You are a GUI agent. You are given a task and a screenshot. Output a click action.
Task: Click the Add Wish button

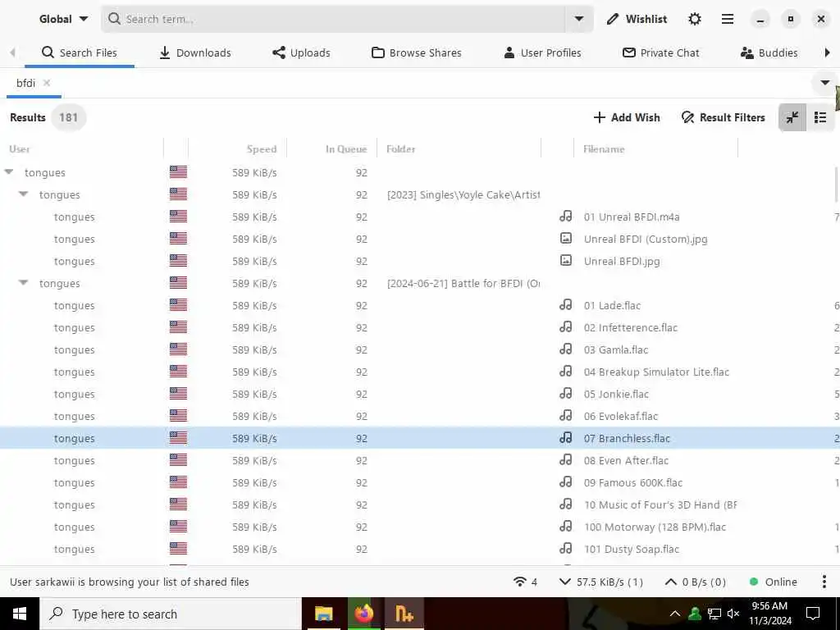(x=626, y=117)
